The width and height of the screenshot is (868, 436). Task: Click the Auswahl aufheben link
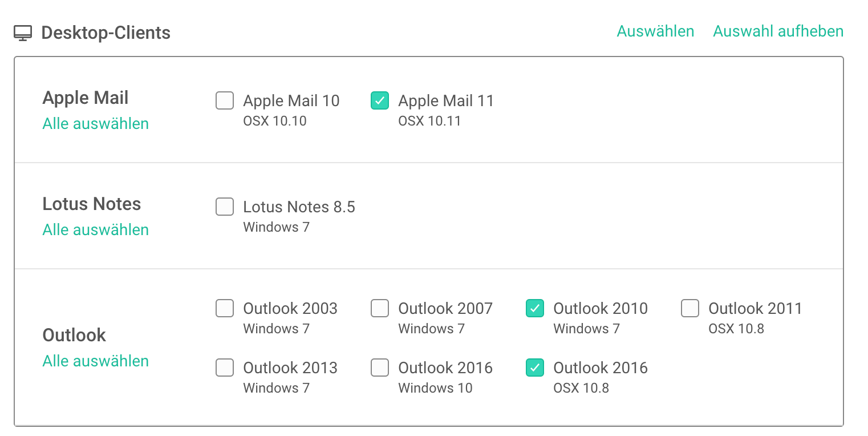tap(778, 31)
